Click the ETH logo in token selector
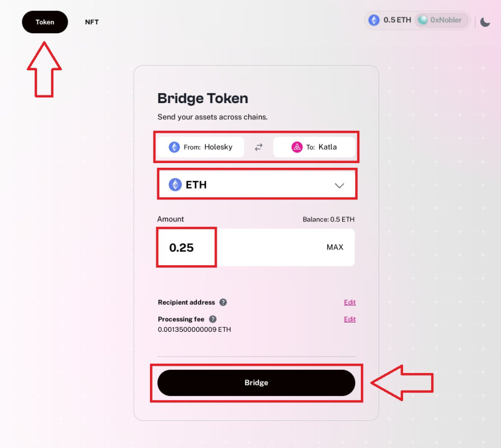Viewport: 501px width, 448px height. click(174, 184)
